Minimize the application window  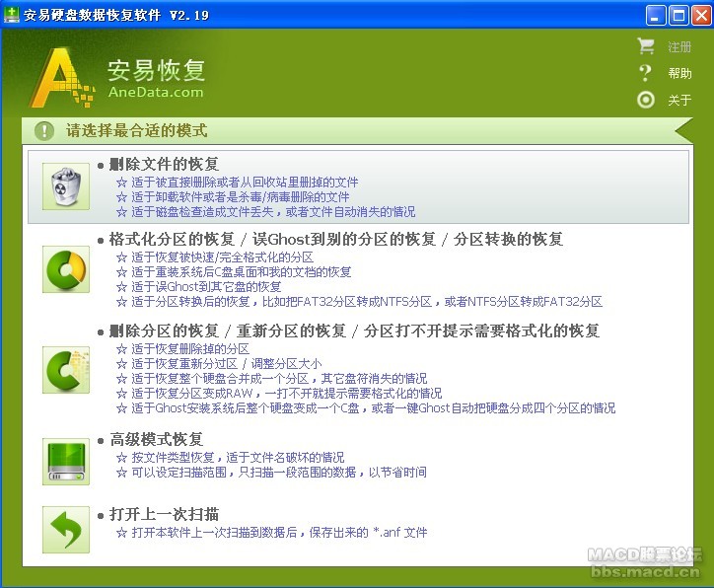pos(655,16)
